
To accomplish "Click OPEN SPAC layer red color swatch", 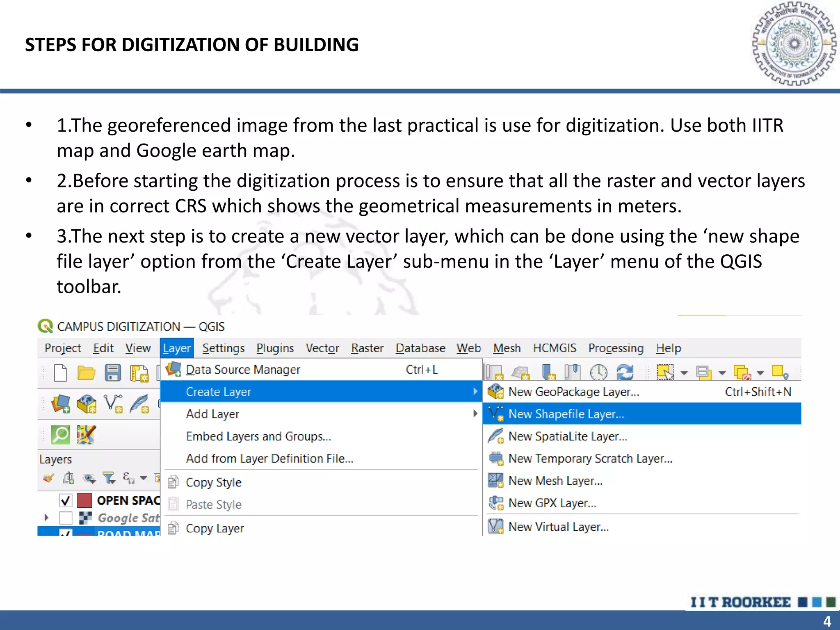I will (84, 500).
